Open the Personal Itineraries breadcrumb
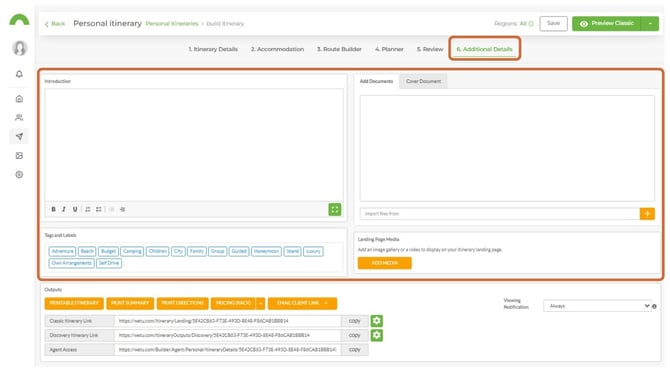This screenshot has width=670, height=376. click(172, 24)
